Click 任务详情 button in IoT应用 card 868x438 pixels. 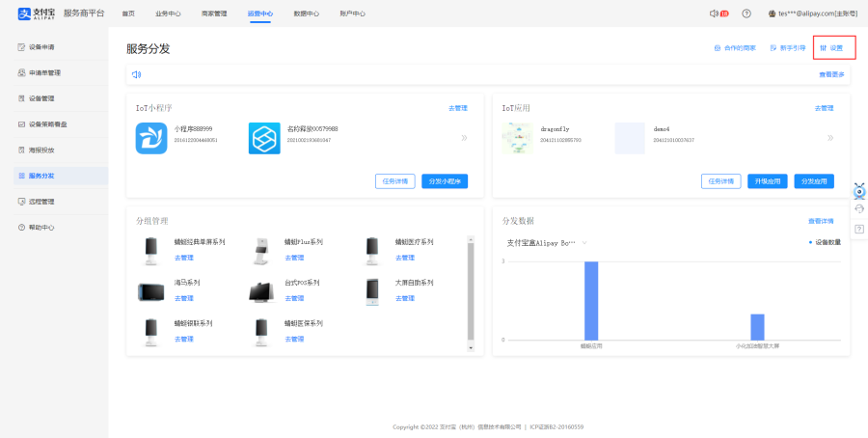point(720,181)
